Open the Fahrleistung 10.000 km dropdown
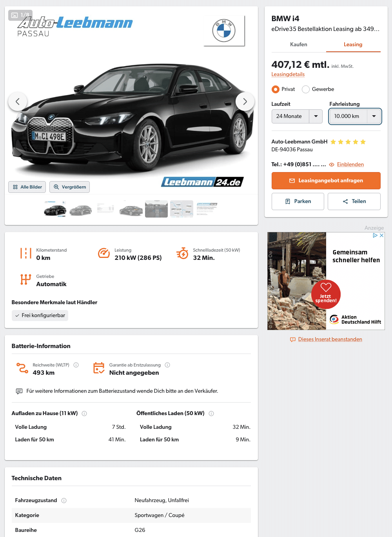Screen dimensions: 392x537 point(355,116)
